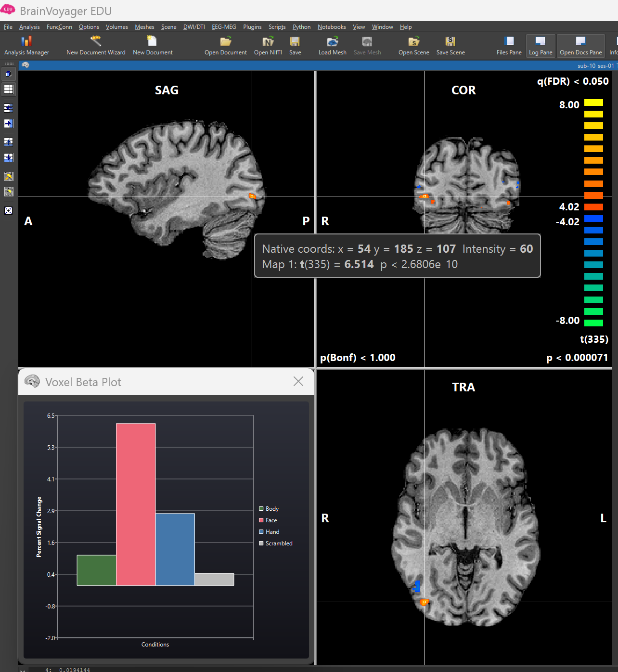618x672 pixels.
Task: Load a mesh file
Action: pyautogui.click(x=332, y=46)
